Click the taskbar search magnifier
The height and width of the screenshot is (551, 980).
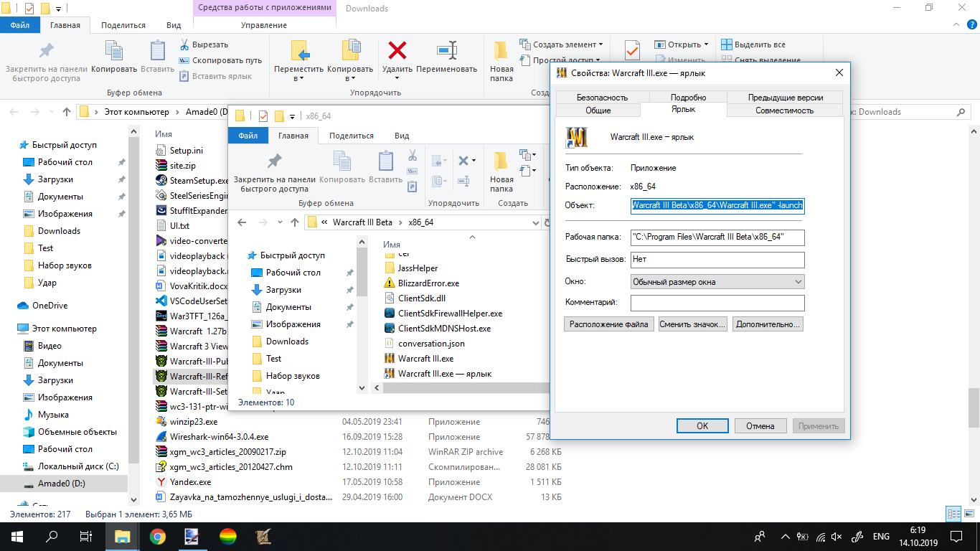52,536
